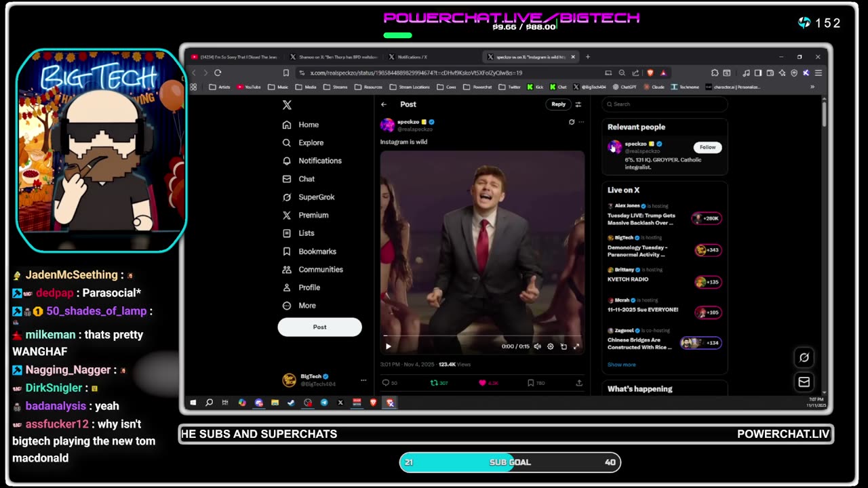
Task: Open BigTech account options ellipsis
Action: click(x=363, y=380)
